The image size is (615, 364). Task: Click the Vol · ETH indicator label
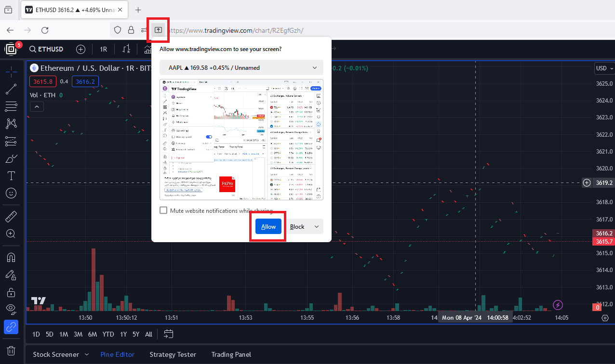click(42, 95)
